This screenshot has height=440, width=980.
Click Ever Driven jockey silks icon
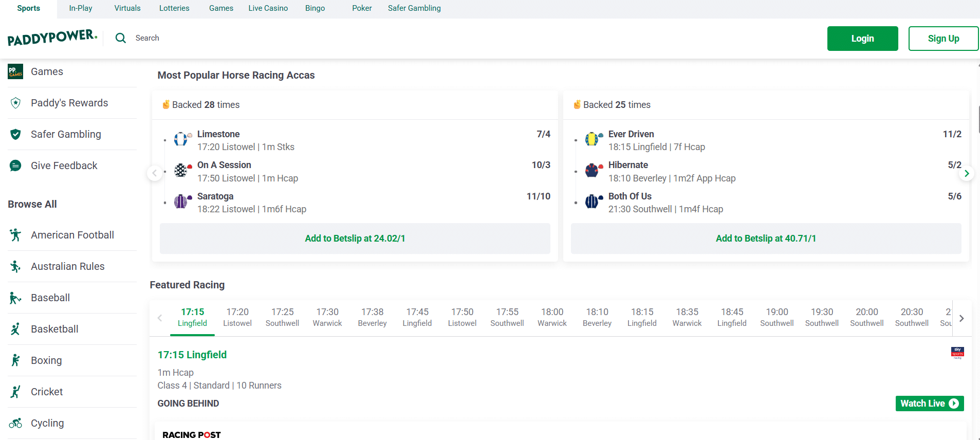pyautogui.click(x=594, y=139)
